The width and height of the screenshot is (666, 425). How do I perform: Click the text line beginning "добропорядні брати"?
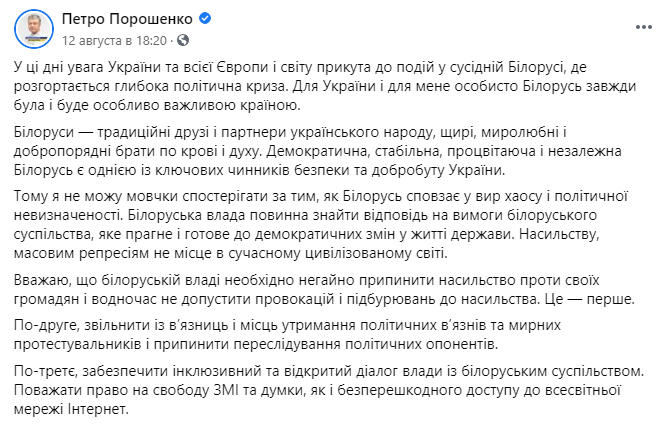click(x=318, y=151)
